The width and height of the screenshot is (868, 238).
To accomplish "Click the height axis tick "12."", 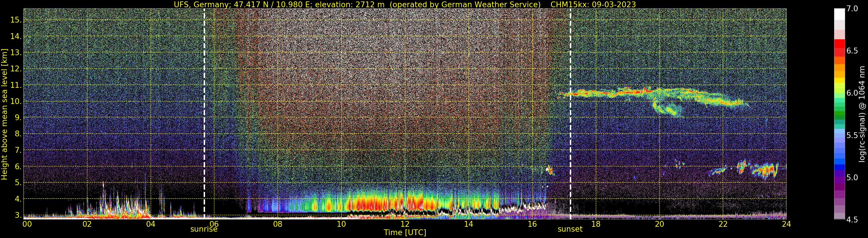I will (16, 69).
